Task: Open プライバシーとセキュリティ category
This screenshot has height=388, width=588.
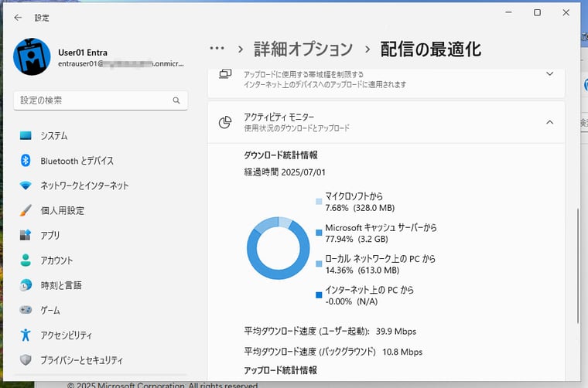Action: pyautogui.click(x=101, y=360)
